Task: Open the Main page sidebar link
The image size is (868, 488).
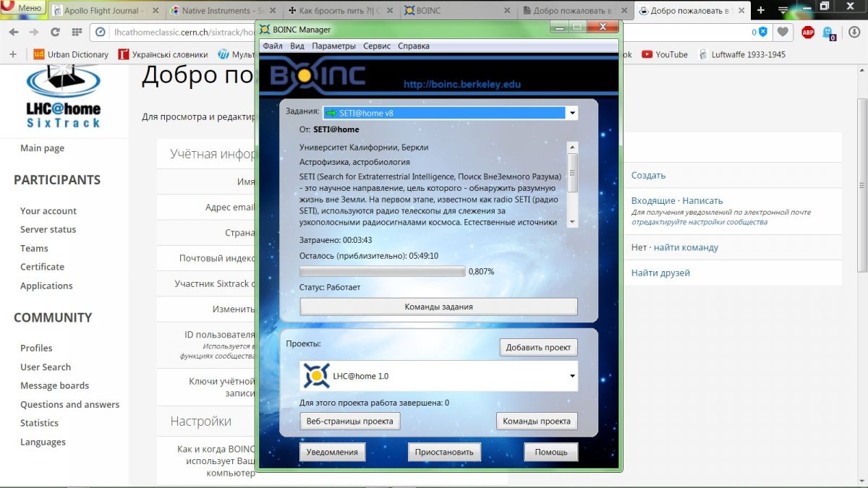Action: click(x=42, y=148)
